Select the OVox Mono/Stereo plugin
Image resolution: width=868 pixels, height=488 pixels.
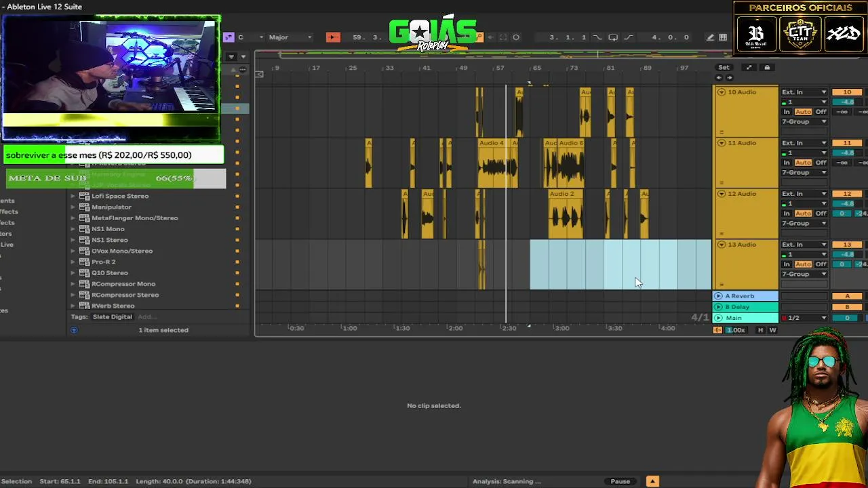(x=122, y=251)
